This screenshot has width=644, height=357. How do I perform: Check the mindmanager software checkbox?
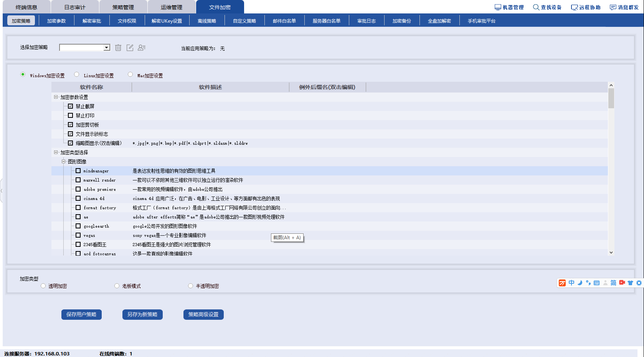[78, 171]
